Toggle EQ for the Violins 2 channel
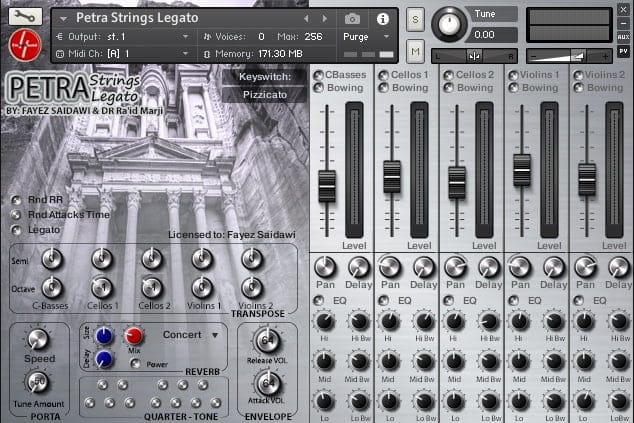This screenshot has height=423, width=634. [579, 300]
